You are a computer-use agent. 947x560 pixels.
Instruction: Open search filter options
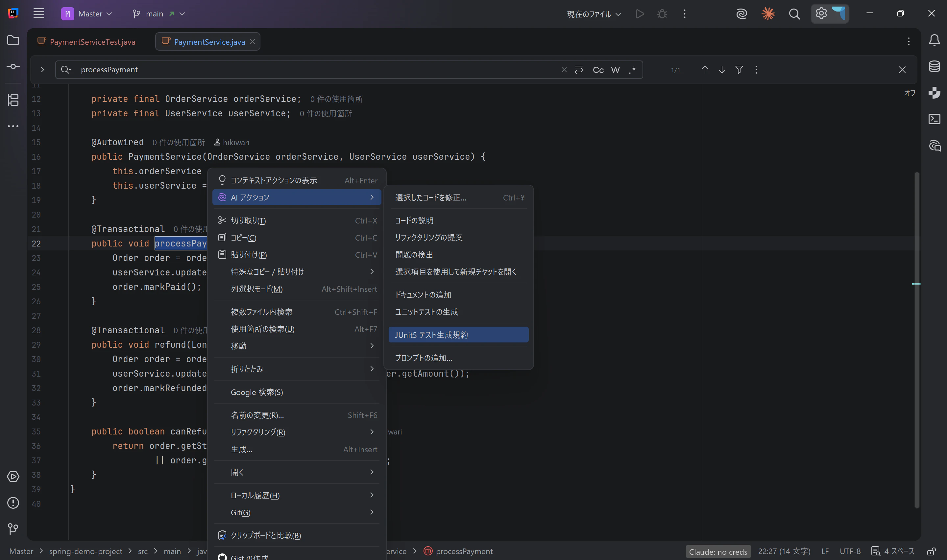click(x=739, y=70)
